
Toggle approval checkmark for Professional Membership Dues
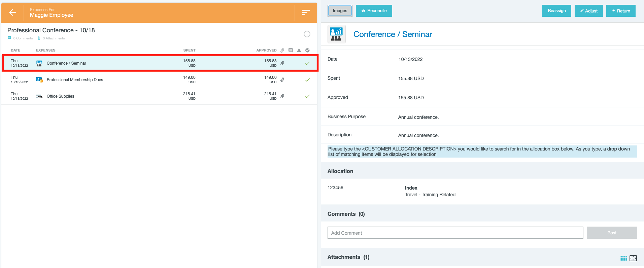307,80
